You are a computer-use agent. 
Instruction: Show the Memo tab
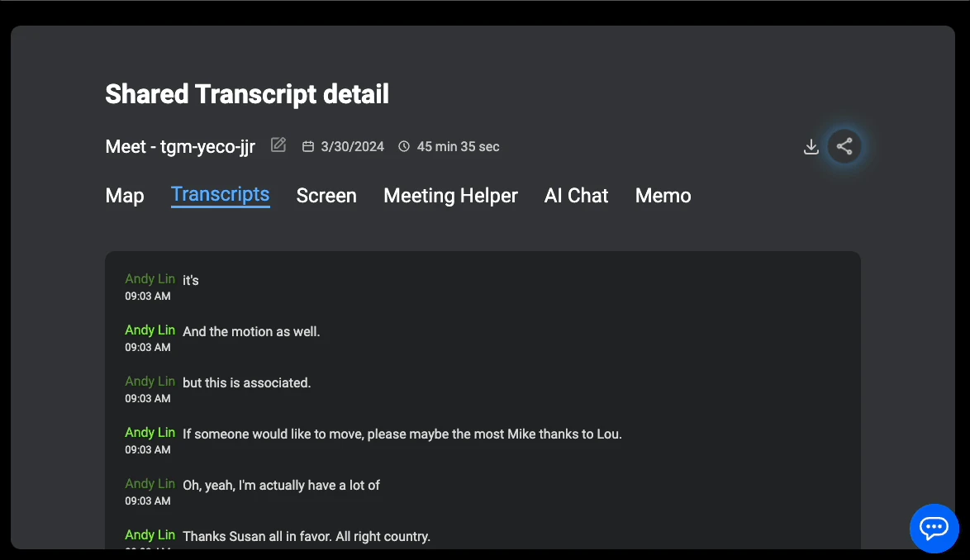click(x=663, y=196)
